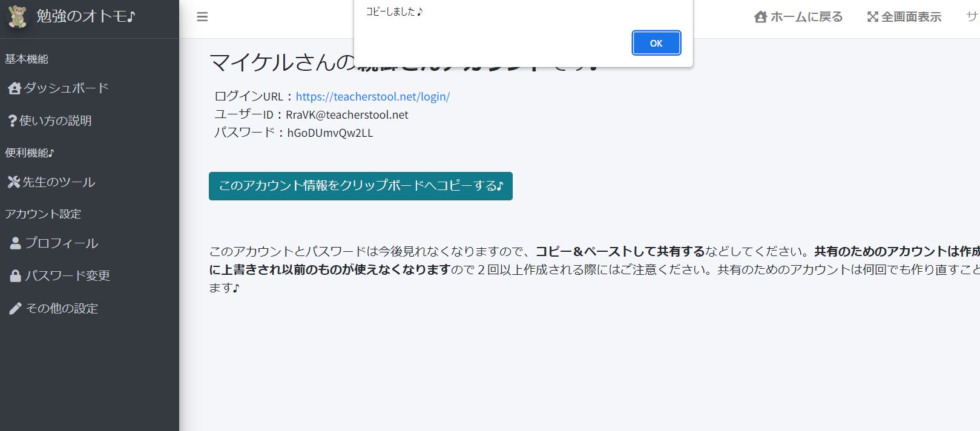Viewport: 980px width, 431px height.
Task: Click the hamburger menu icon
Action: point(202,17)
